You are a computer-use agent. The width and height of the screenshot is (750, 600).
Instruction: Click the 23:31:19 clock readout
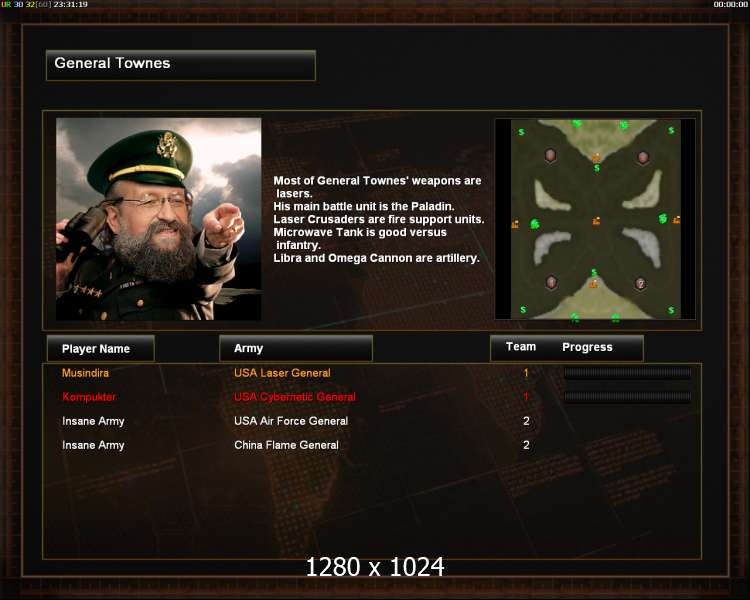[x=70, y=4]
